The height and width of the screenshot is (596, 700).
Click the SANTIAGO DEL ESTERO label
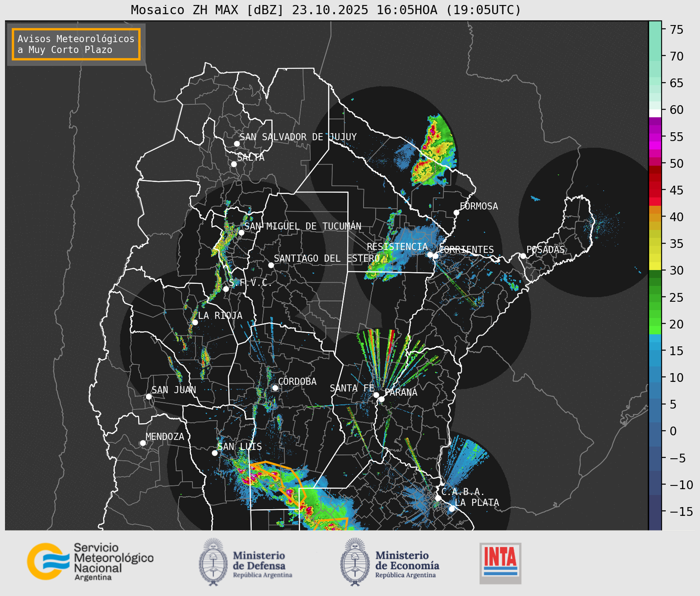(x=327, y=258)
